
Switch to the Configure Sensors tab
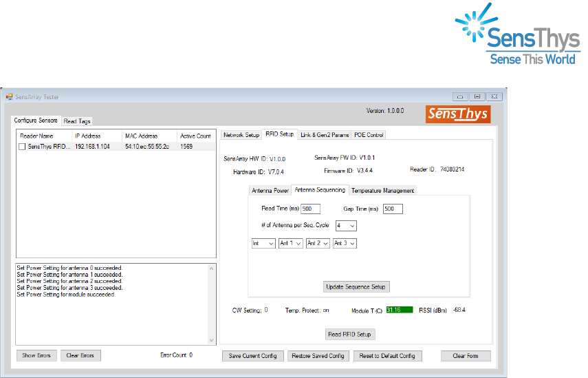36,120
